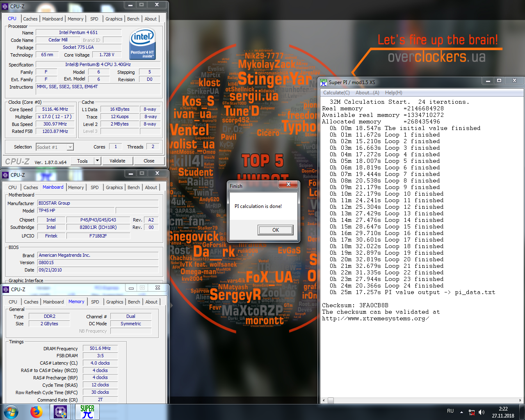Click the Checksum 3FA0CB8B line
This screenshot has height=420, width=525.
click(355, 305)
